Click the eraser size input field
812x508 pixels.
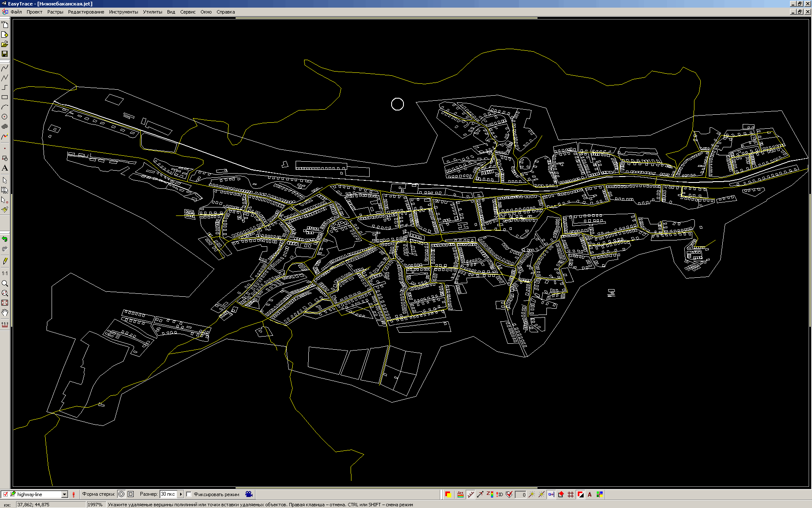pos(168,494)
